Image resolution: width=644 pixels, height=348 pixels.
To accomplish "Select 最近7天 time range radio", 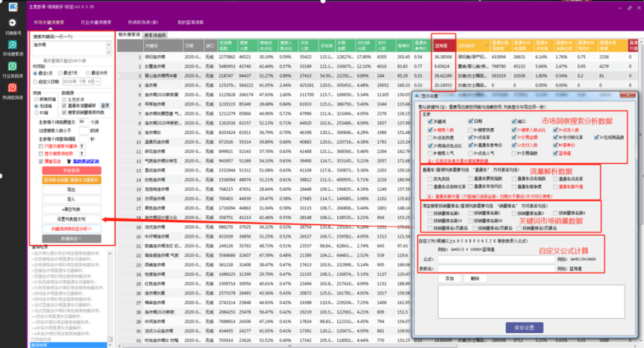I will tap(60, 73).
